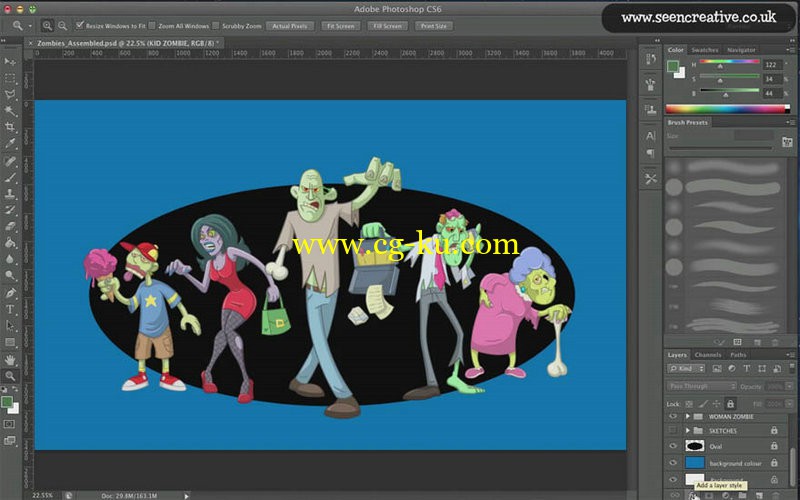800x500 pixels.
Task: Select the Rectangular Marquee tool
Action: [10, 78]
